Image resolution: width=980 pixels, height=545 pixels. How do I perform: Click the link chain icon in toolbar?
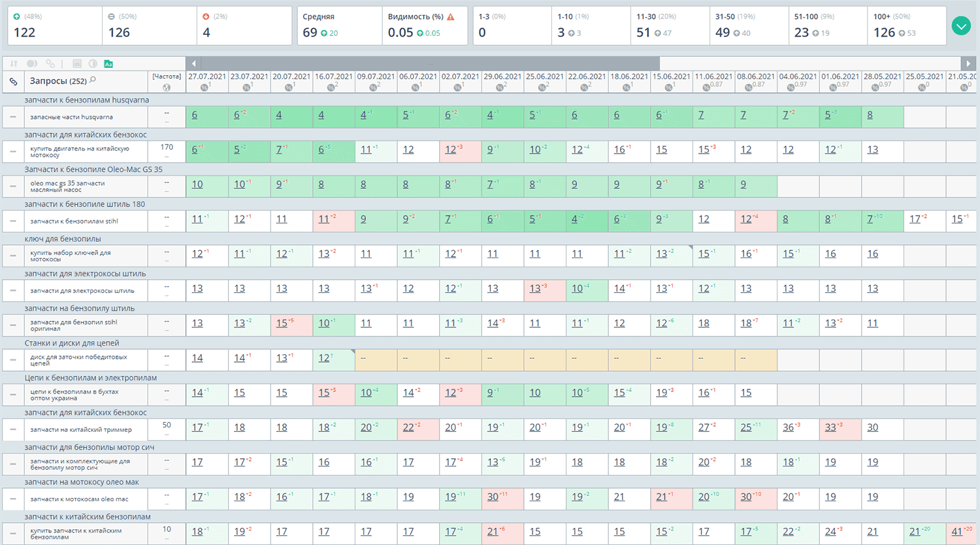coord(50,63)
